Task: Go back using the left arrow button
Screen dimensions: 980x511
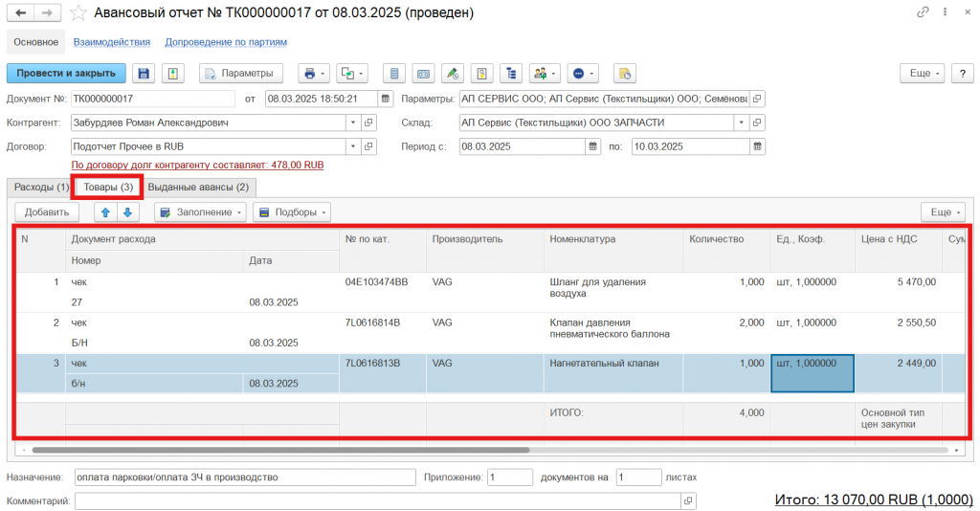Action: (x=21, y=13)
